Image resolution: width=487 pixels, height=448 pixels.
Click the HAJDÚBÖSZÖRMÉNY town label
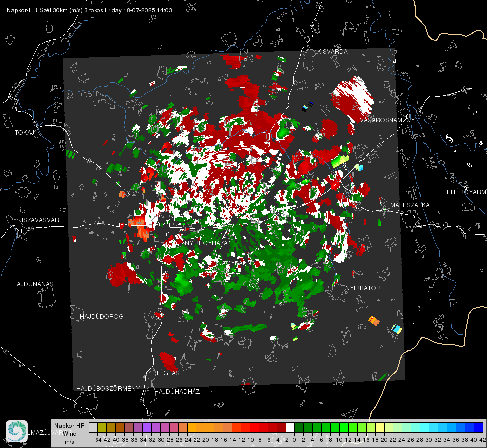(x=108, y=389)
